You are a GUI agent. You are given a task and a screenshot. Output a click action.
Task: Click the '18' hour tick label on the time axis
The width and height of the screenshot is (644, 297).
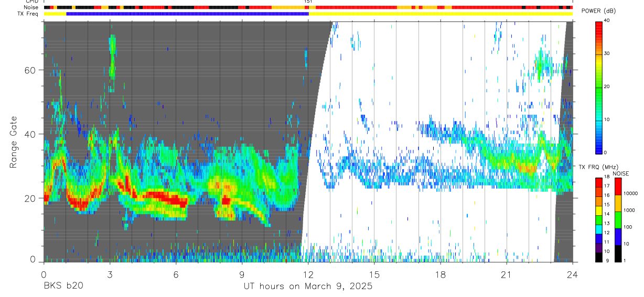click(440, 274)
